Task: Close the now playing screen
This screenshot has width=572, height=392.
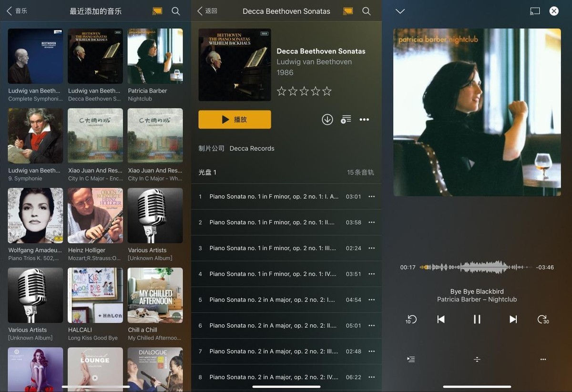Action: click(554, 11)
